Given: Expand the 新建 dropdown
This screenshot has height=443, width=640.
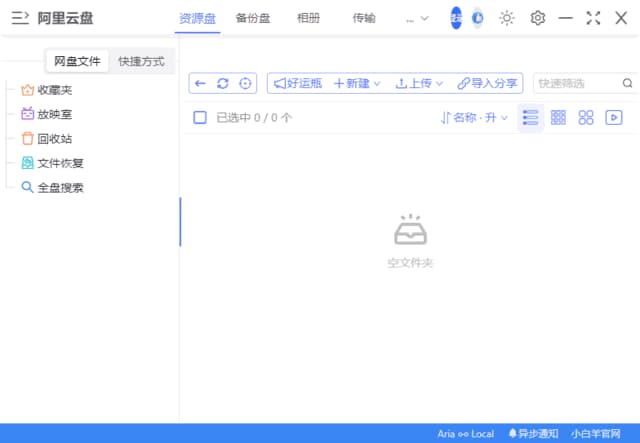Looking at the screenshot, I should pyautogui.click(x=357, y=84).
